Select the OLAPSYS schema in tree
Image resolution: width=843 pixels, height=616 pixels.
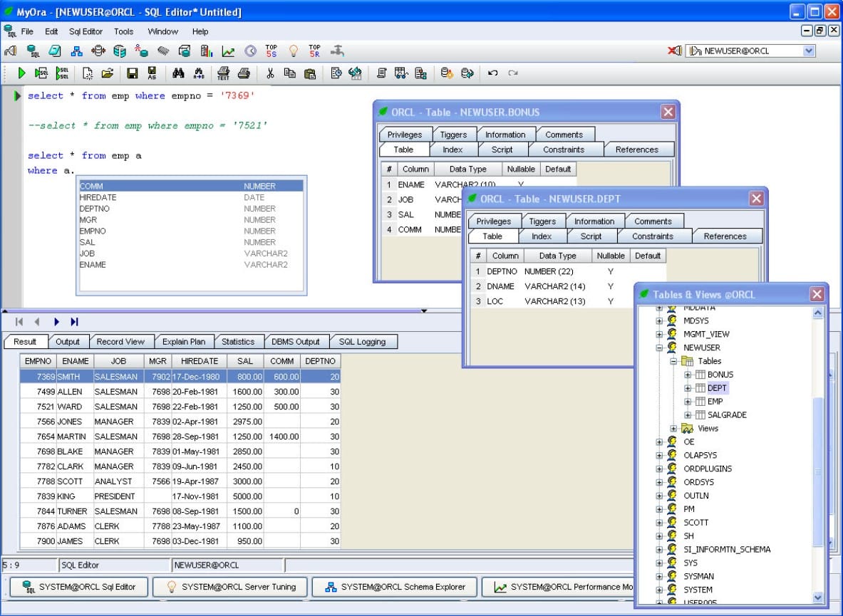point(700,456)
